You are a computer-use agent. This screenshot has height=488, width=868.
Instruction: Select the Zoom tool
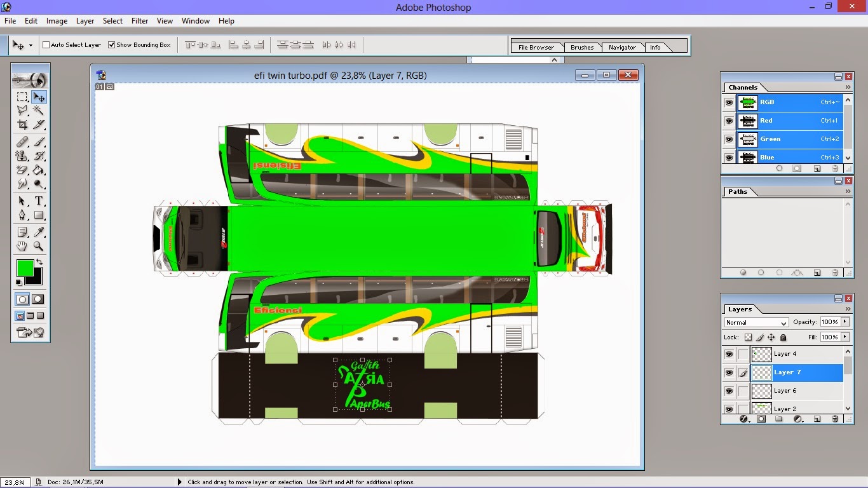tap(39, 247)
